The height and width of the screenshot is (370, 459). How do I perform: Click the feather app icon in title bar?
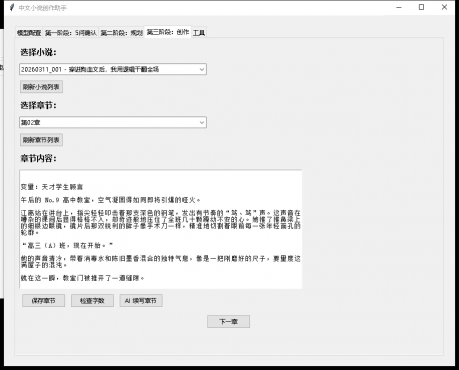coord(12,7)
